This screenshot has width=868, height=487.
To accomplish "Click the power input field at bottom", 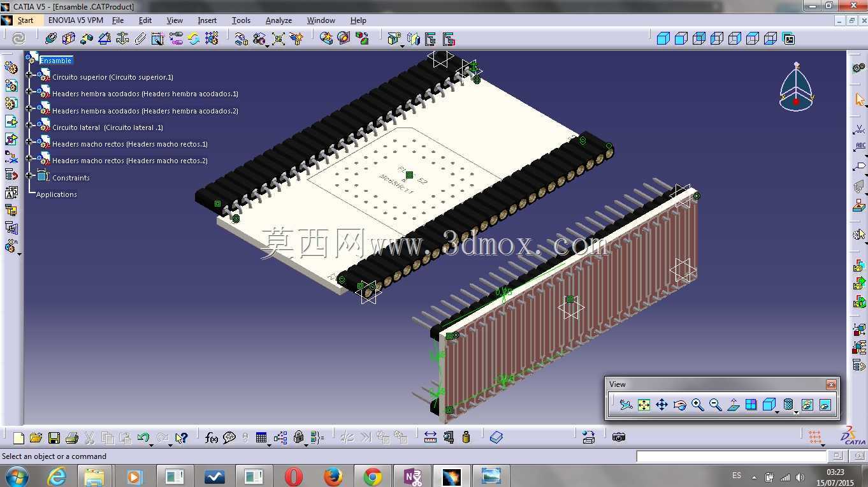I will click(x=731, y=456).
